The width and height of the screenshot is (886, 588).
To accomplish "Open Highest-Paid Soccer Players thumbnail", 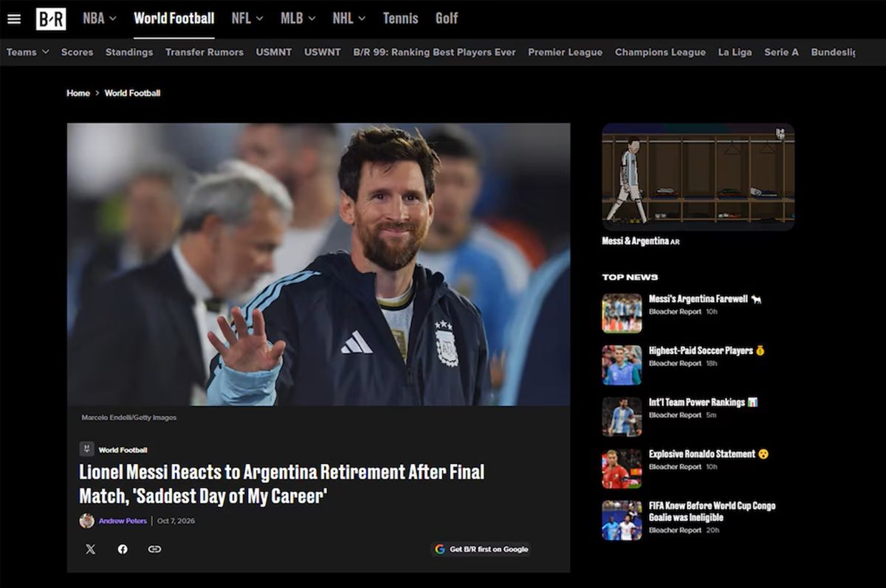I will point(622,365).
